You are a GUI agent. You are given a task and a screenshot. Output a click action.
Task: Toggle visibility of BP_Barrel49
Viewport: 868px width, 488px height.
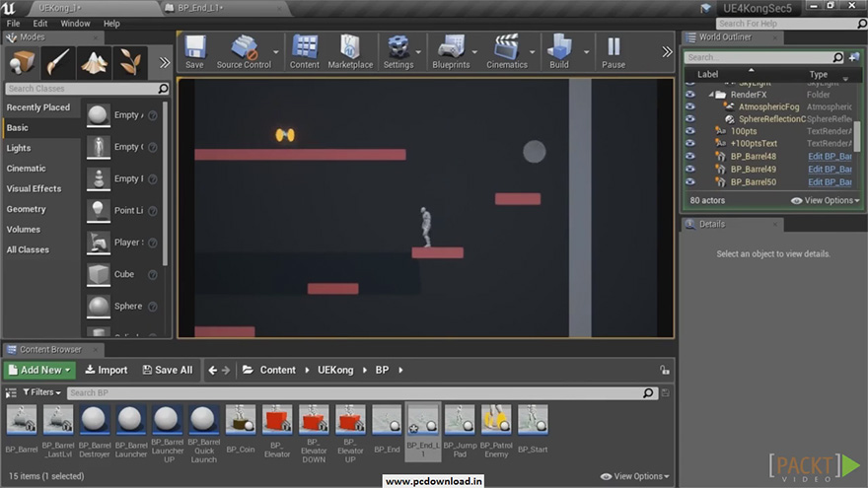click(x=690, y=169)
